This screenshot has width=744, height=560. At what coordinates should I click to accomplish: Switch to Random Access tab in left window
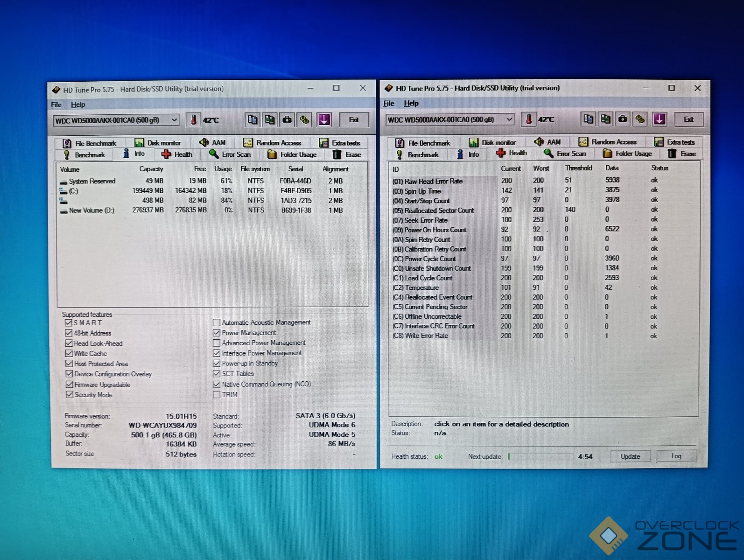coord(273,143)
